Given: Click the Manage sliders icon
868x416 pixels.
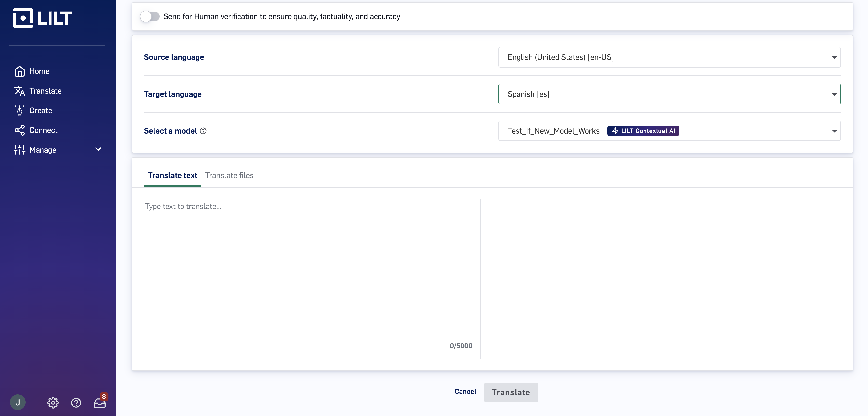Looking at the screenshot, I should (20, 150).
